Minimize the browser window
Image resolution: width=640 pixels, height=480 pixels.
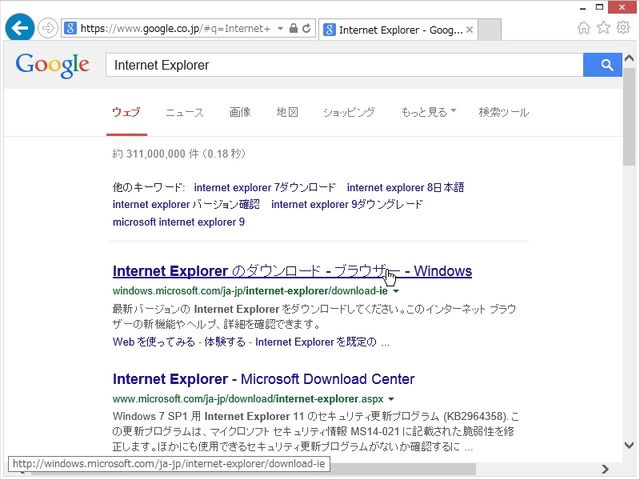(583, 7)
